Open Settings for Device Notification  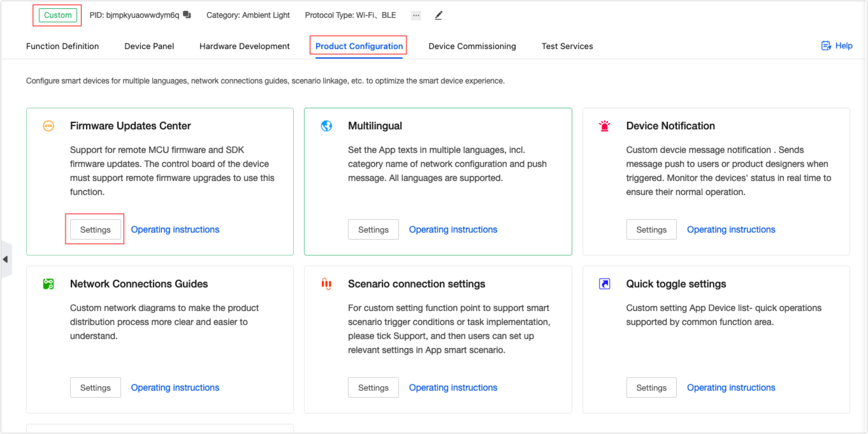coord(651,229)
